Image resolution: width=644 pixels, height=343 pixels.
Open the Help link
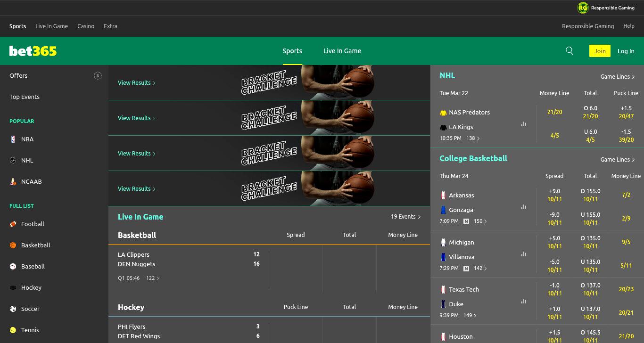pyautogui.click(x=629, y=26)
